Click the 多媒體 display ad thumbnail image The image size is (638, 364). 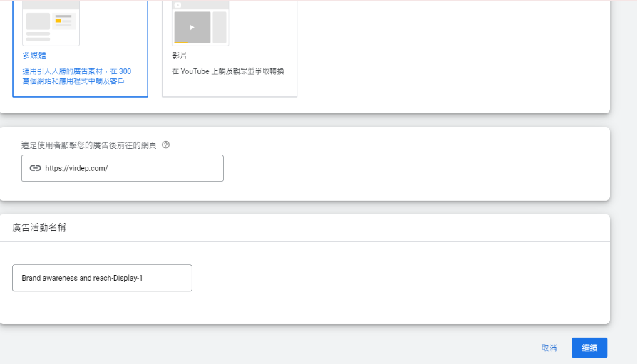51,23
